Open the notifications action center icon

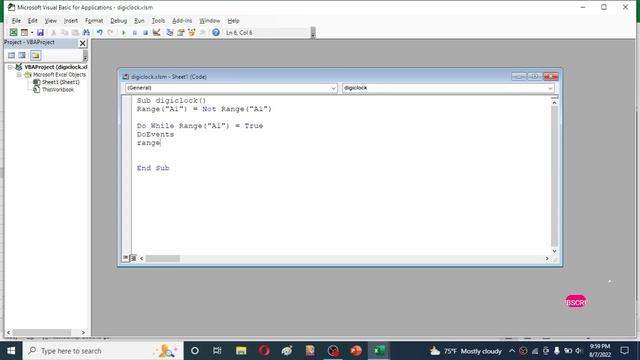[624, 351]
